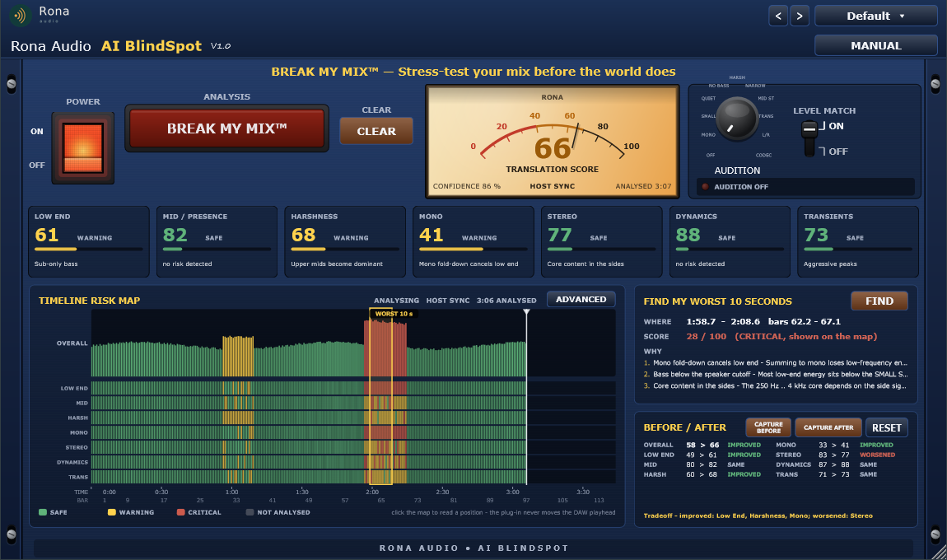
Task: Click the yellow warning region in OVERALL row
Action: 238,357
